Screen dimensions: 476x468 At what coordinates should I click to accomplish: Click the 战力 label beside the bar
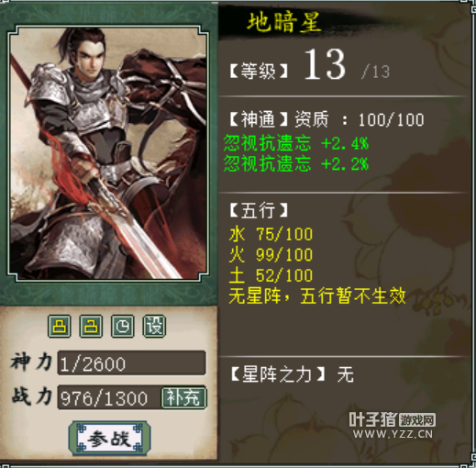31,396
